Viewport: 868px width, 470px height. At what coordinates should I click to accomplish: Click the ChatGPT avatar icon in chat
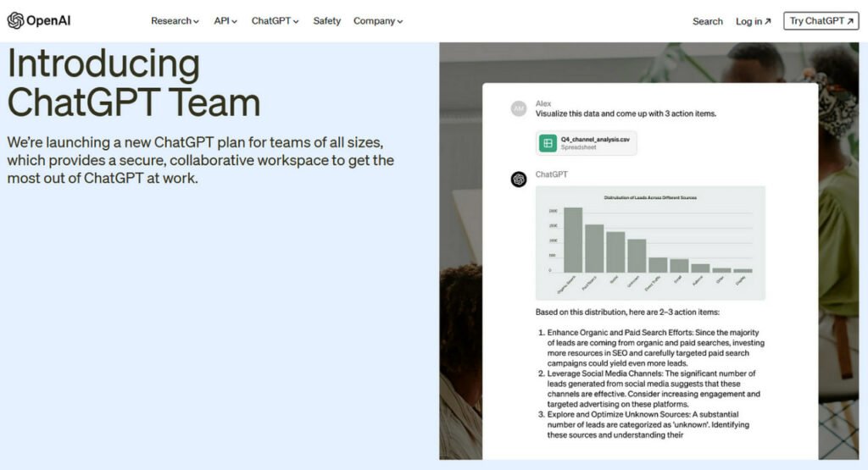(519, 179)
